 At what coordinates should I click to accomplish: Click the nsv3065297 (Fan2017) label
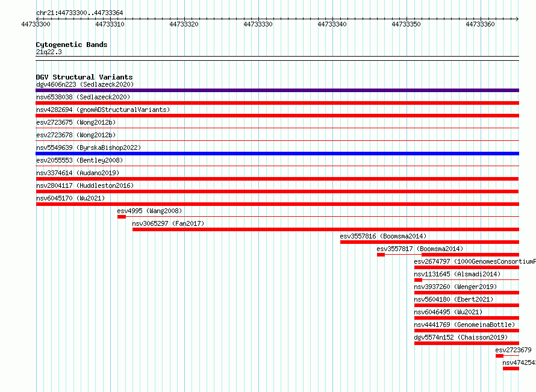click(x=168, y=223)
